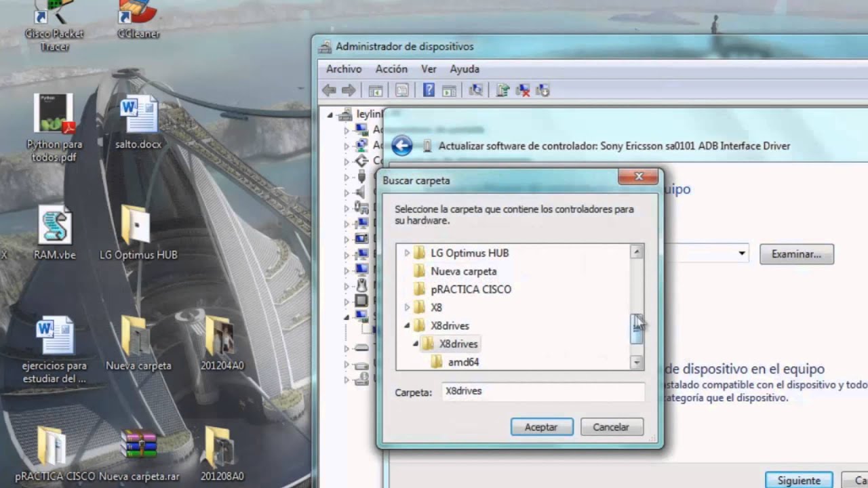Select pRACTICA CISCO in folder dialog list
The height and width of the screenshot is (488, 868).
471,289
